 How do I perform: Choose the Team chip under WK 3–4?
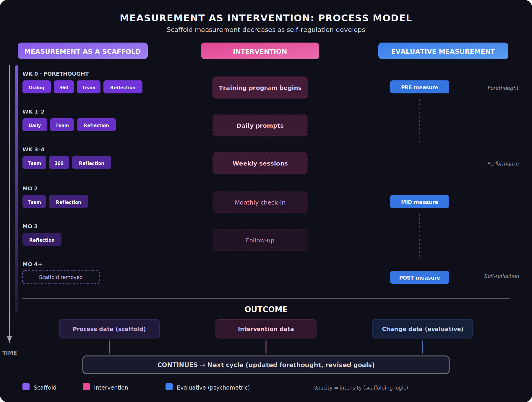pos(34,163)
